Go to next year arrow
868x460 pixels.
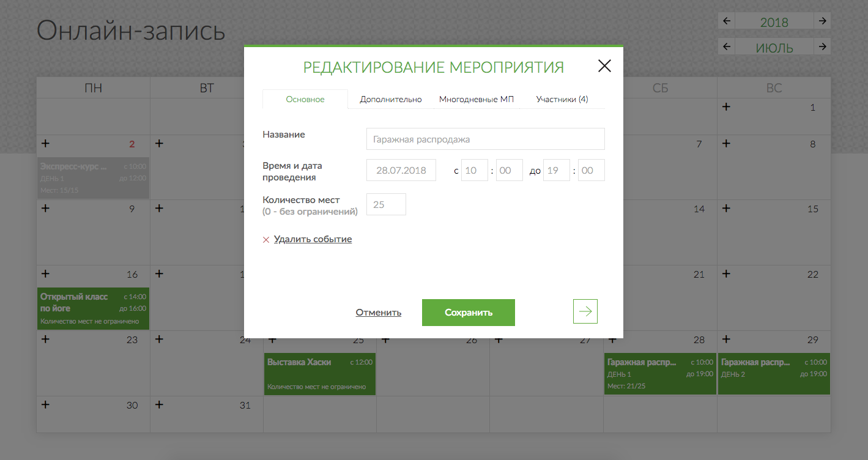coord(823,21)
